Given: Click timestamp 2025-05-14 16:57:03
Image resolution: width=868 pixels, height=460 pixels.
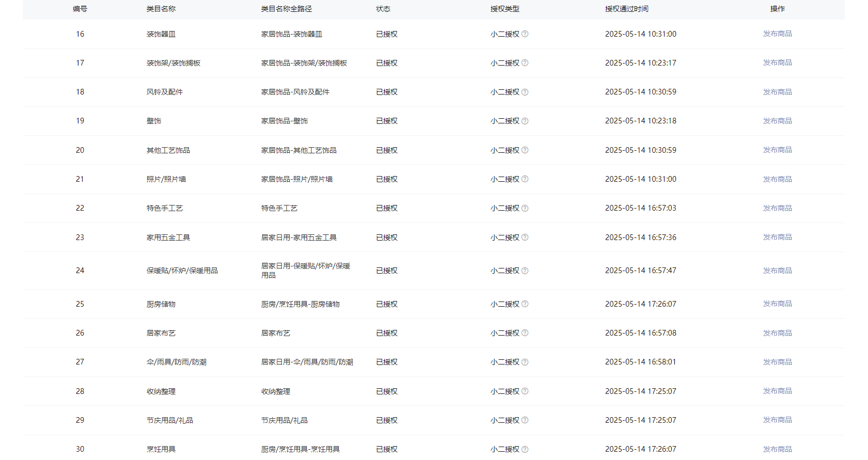Looking at the screenshot, I should (x=641, y=208).
